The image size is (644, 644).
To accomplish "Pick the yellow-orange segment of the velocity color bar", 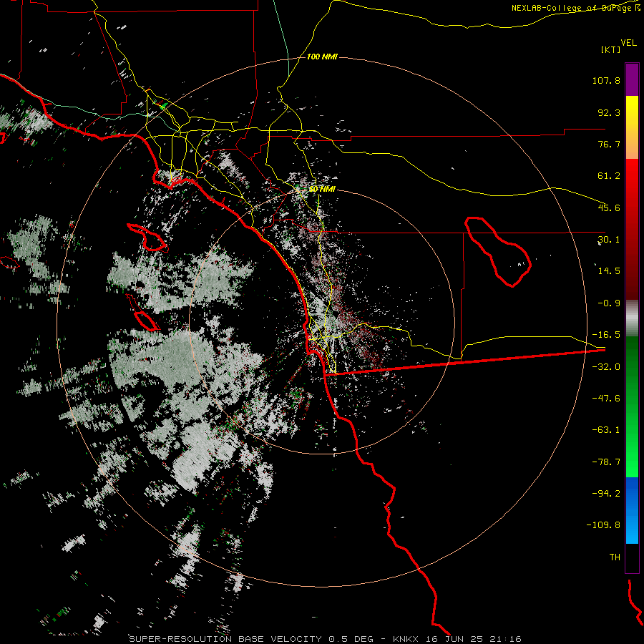I will click(632, 127).
